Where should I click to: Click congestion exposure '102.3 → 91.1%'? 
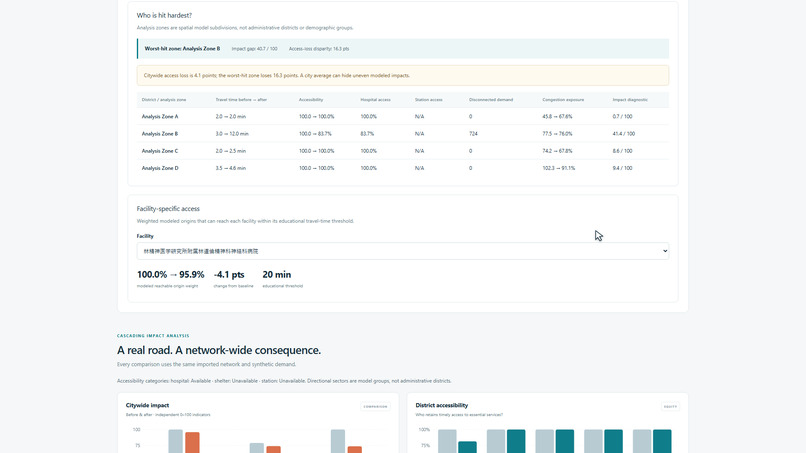click(x=559, y=168)
